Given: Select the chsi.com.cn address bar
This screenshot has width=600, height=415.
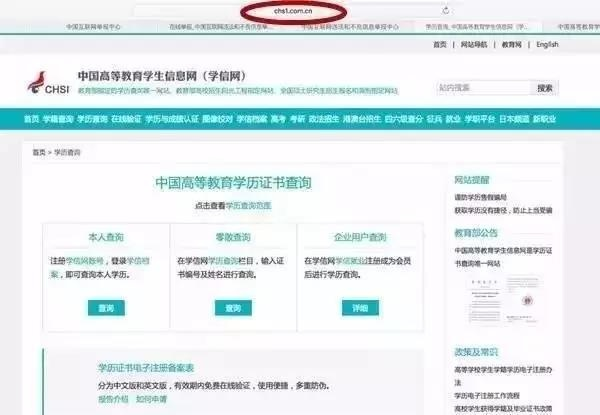Looking at the screenshot, I should click(293, 11).
